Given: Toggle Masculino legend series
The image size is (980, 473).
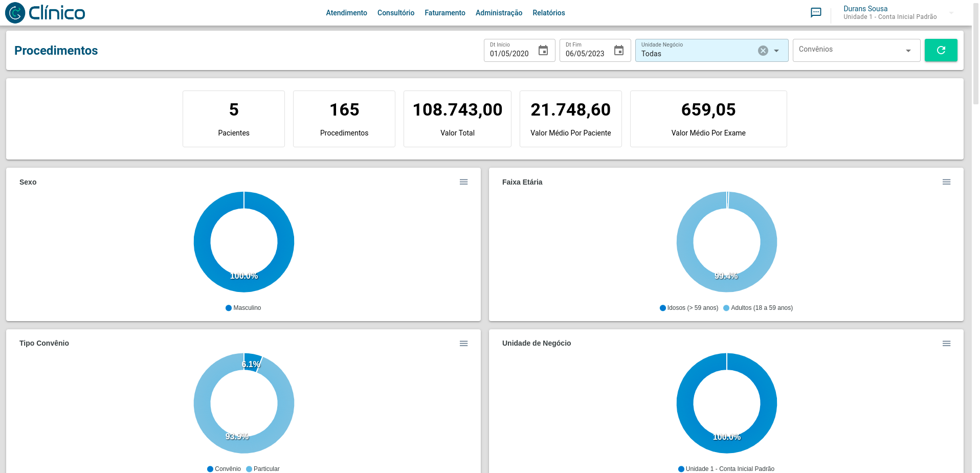Looking at the screenshot, I should pos(243,308).
